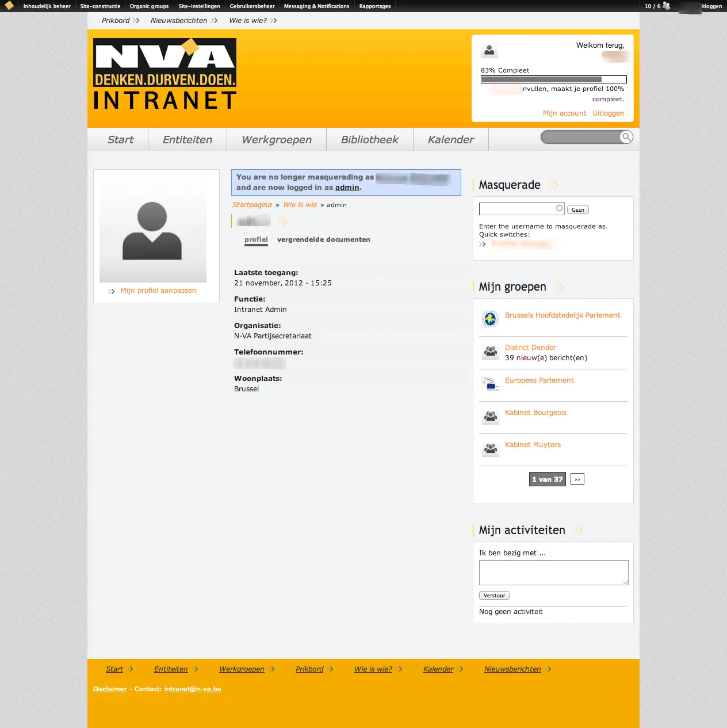The height and width of the screenshot is (728, 727).
Task: Click the profile completeness progress bar
Action: (x=554, y=79)
